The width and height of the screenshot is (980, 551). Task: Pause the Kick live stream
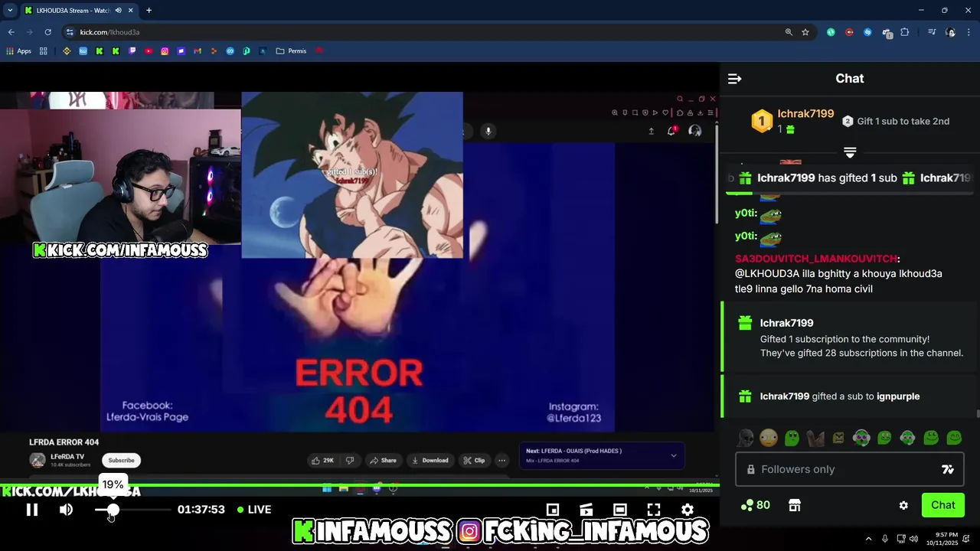coord(32,510)
